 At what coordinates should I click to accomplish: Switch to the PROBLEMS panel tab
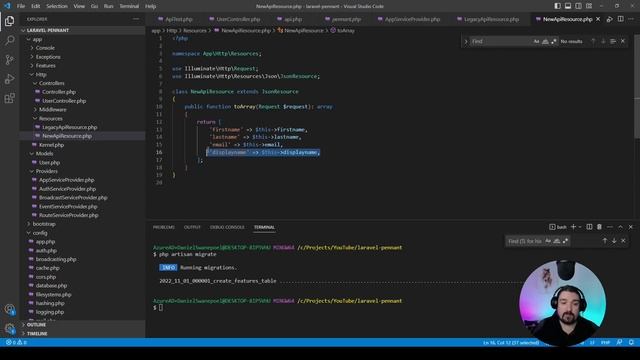click(164, 227)
